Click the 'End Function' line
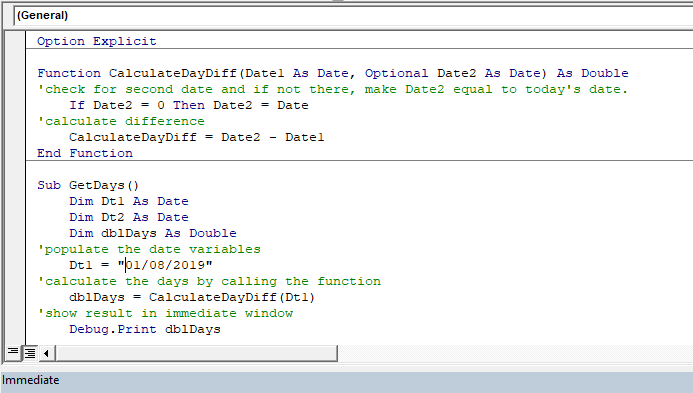Image resolution: width=693 pixels, height=393 pixels. 85,153
